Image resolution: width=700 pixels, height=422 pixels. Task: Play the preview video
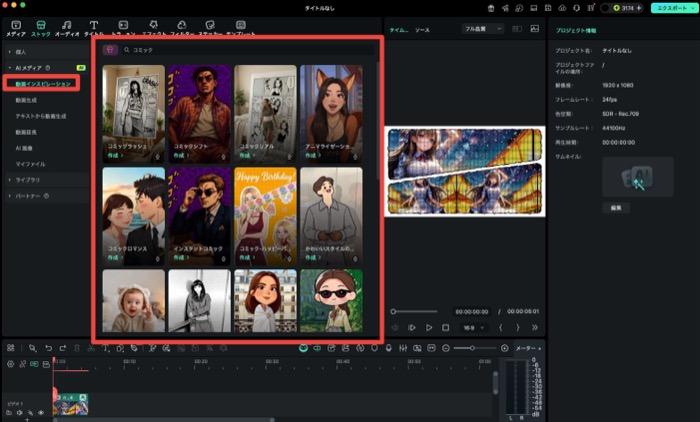click(429, 327)
